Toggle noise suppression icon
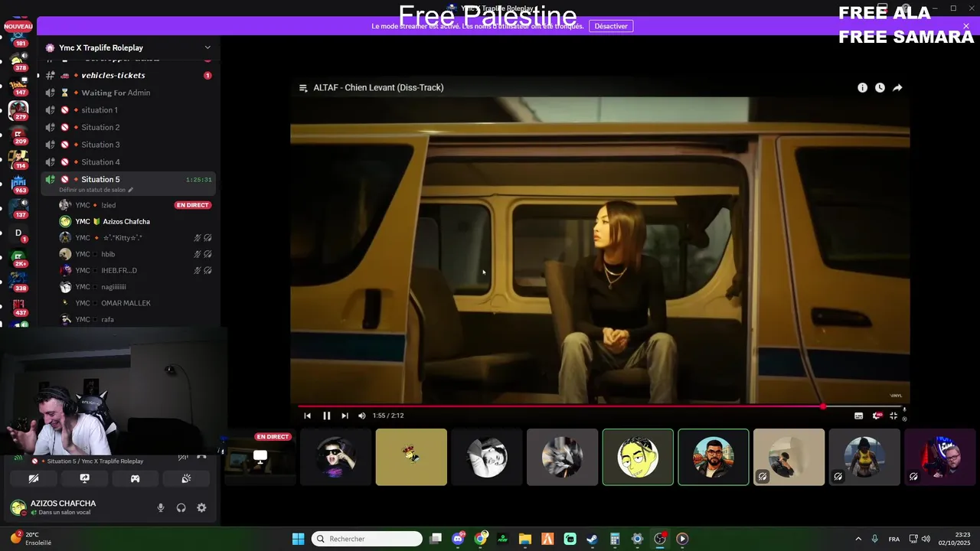Viewport: 980px width, 551px height. [183, 456]
